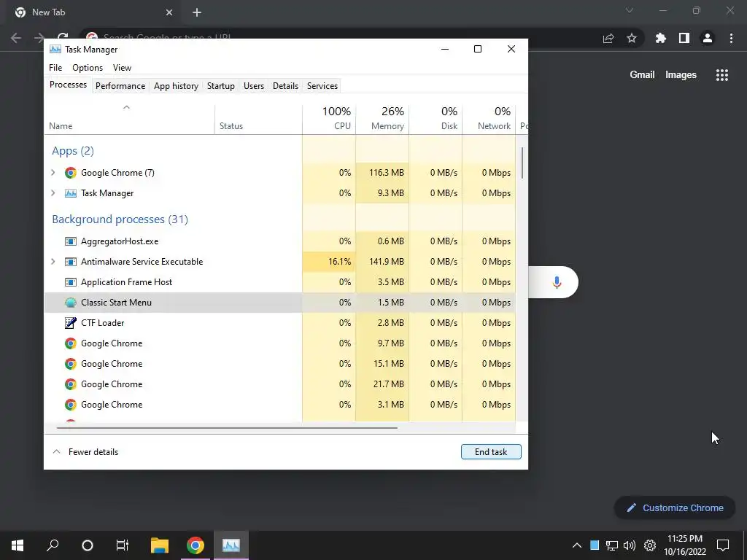Click the Classic Start Menu globe icon
Screen dimensions: 747x560
(x=71, y=303)
